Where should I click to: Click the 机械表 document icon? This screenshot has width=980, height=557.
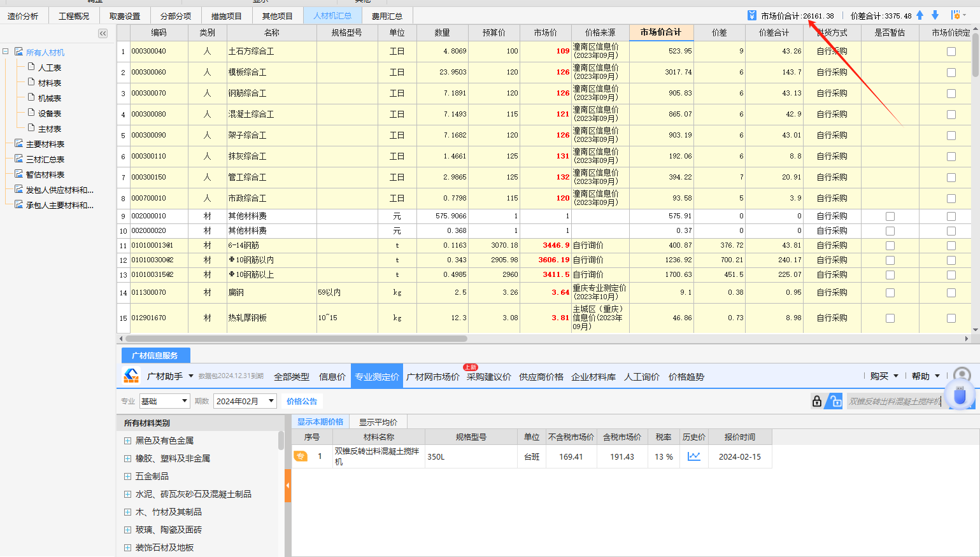click(x=31, y=97)
